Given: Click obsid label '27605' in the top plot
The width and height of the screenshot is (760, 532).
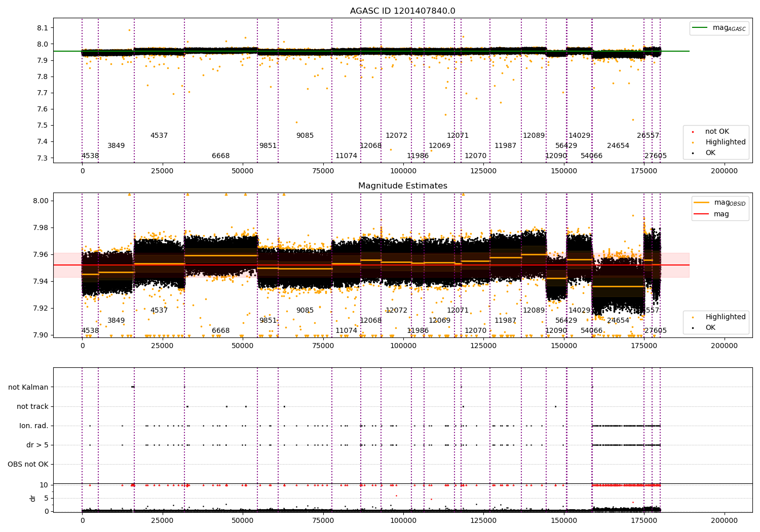Looking at the screenshot, I should pyautogui.click(x=656, y=156).
